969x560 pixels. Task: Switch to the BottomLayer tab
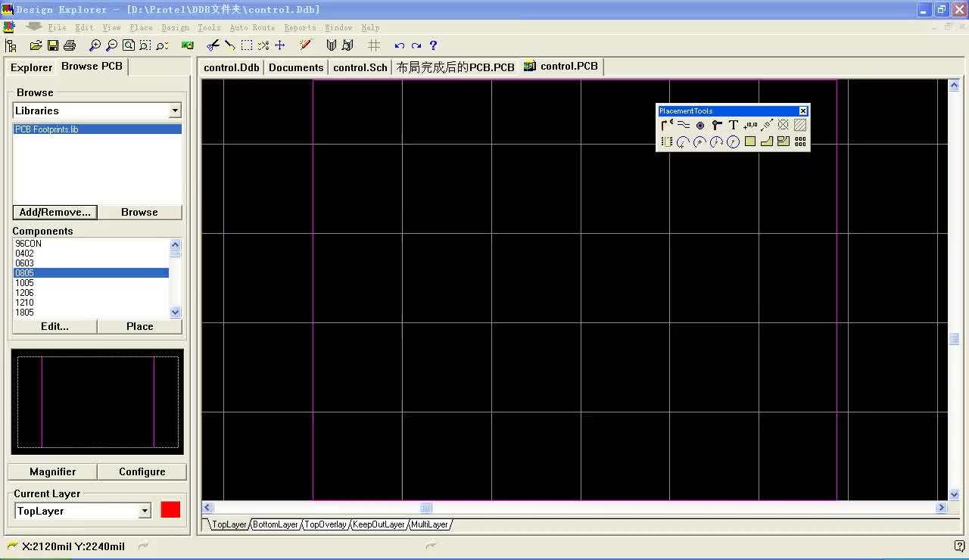[276, 524]
